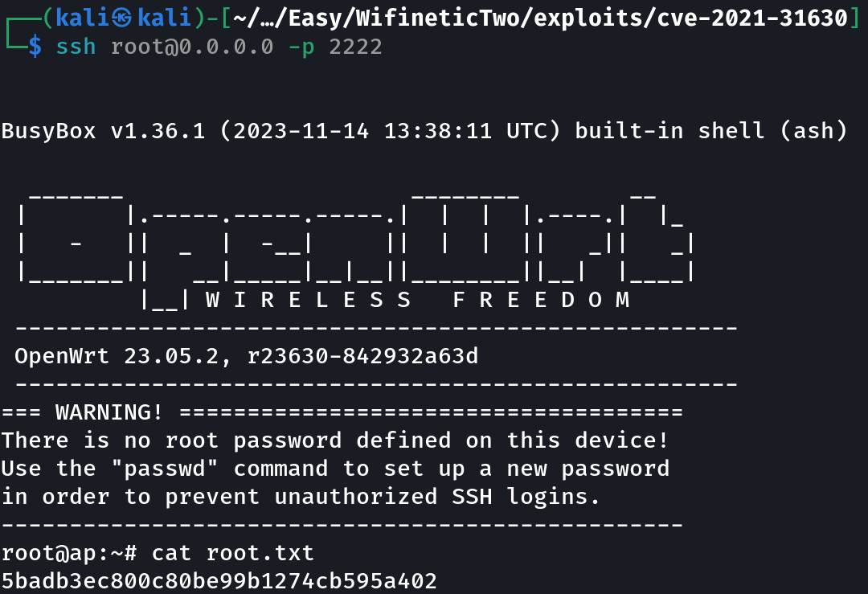Click the "passwd" quoted command word
The image size is (868, 594).
tap(165, 469)
